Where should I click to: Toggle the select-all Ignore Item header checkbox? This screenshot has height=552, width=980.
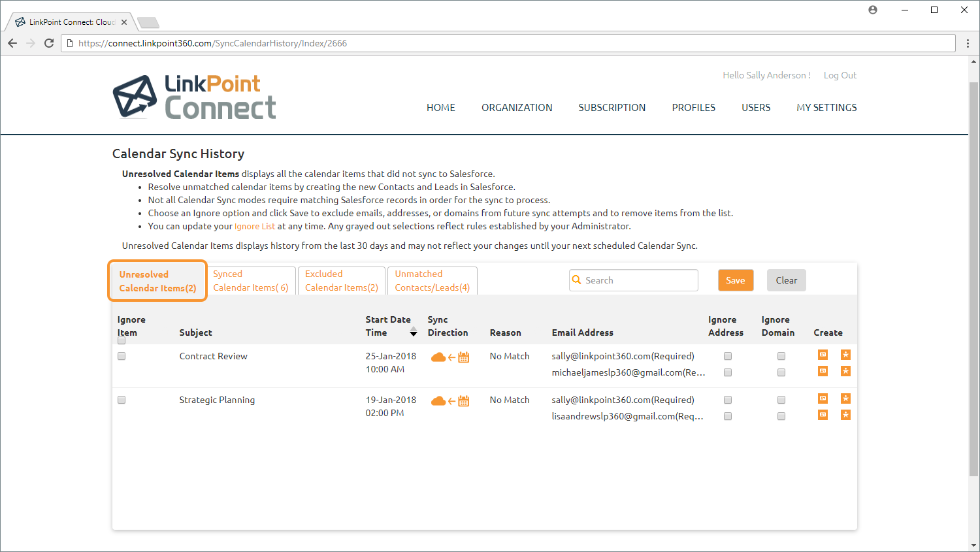click(122, 340)
